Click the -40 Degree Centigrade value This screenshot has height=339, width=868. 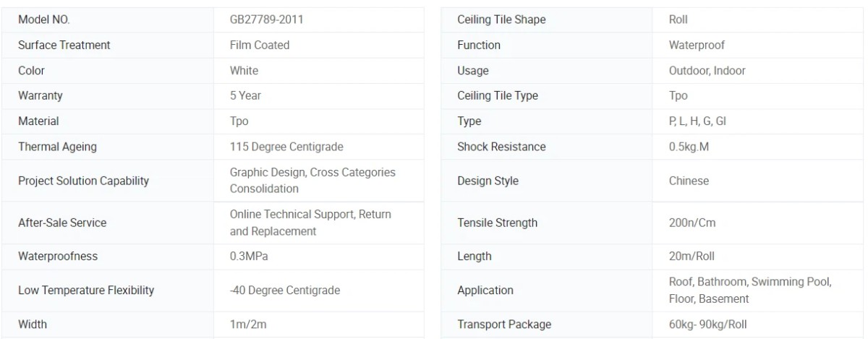285,290
